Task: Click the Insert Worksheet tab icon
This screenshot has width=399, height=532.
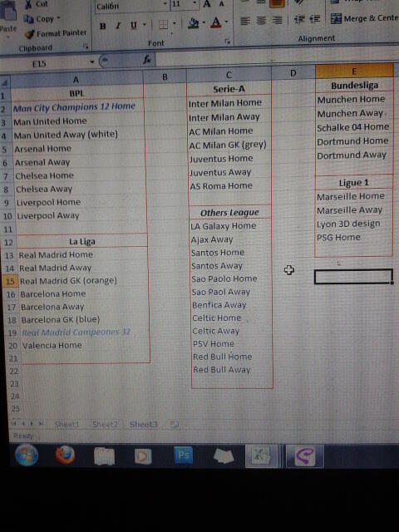Action: pos(175,424)
